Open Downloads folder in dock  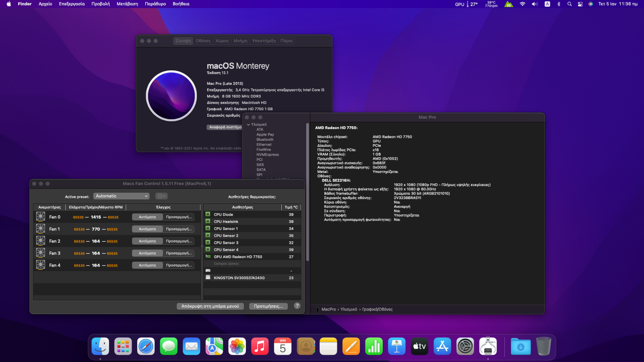(521, 346)
